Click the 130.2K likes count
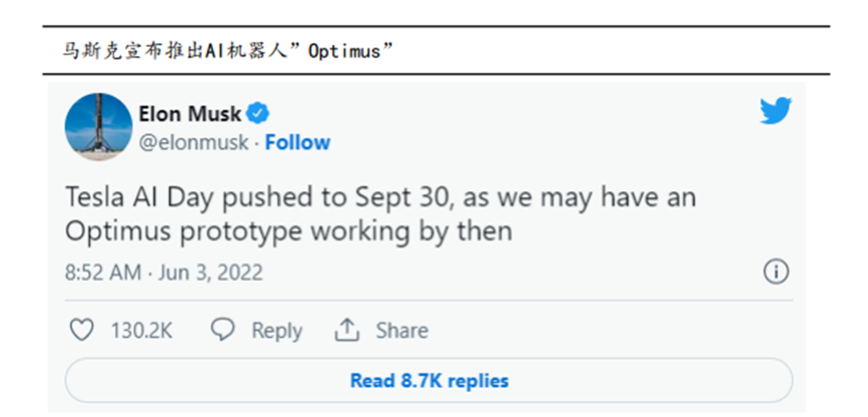Screen dimensions: 868x417 [x=141, y=331]
